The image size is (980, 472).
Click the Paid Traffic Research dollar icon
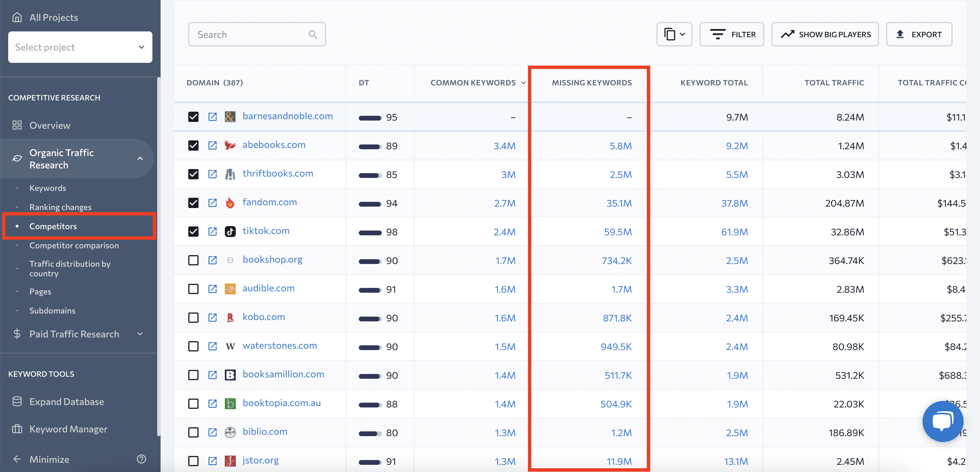(x=17, y=334)
